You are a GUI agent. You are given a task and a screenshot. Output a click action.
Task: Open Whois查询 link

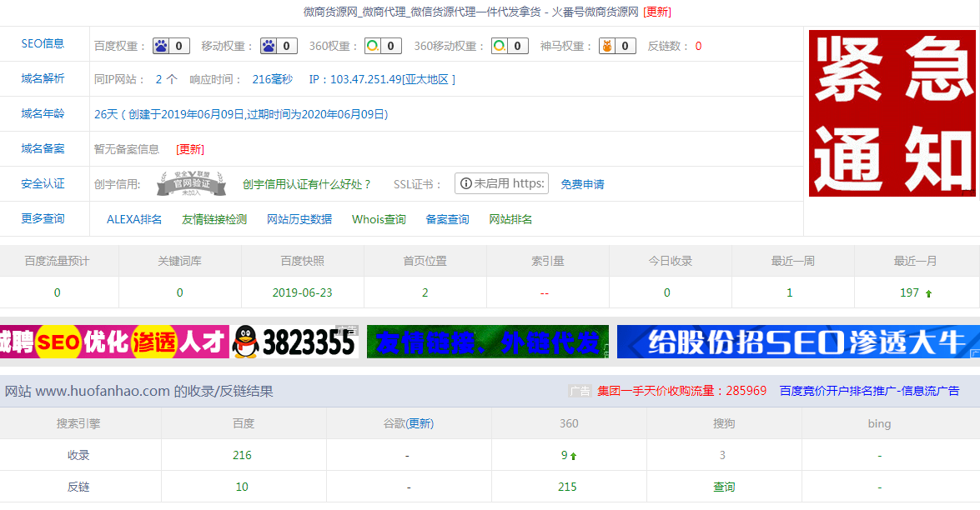coord(379,219)
